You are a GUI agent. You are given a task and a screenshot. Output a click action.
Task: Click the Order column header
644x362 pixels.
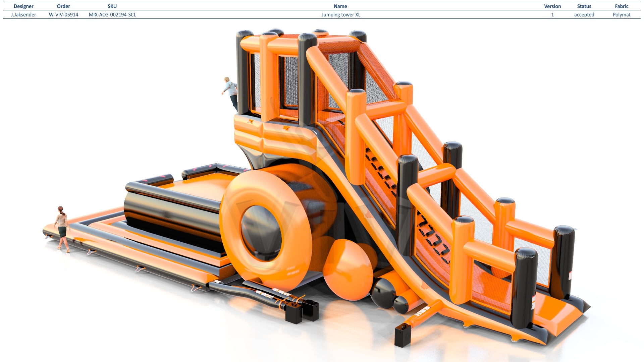(63, 6)
